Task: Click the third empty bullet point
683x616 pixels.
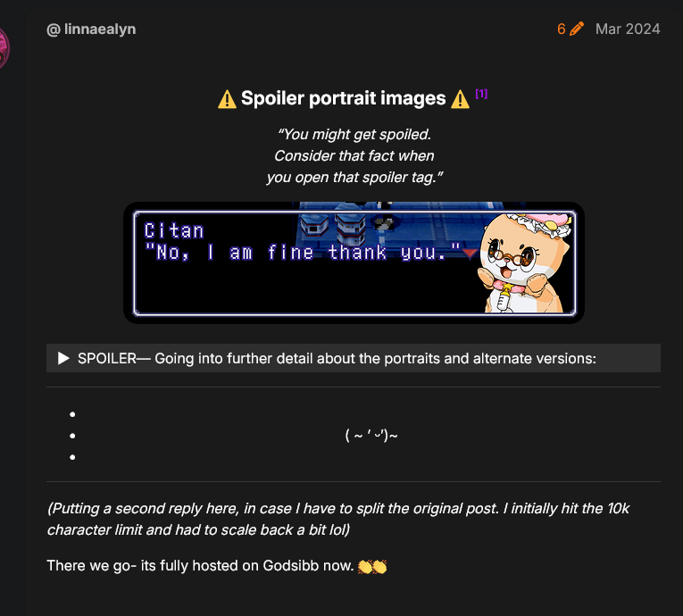Action: 72,457
